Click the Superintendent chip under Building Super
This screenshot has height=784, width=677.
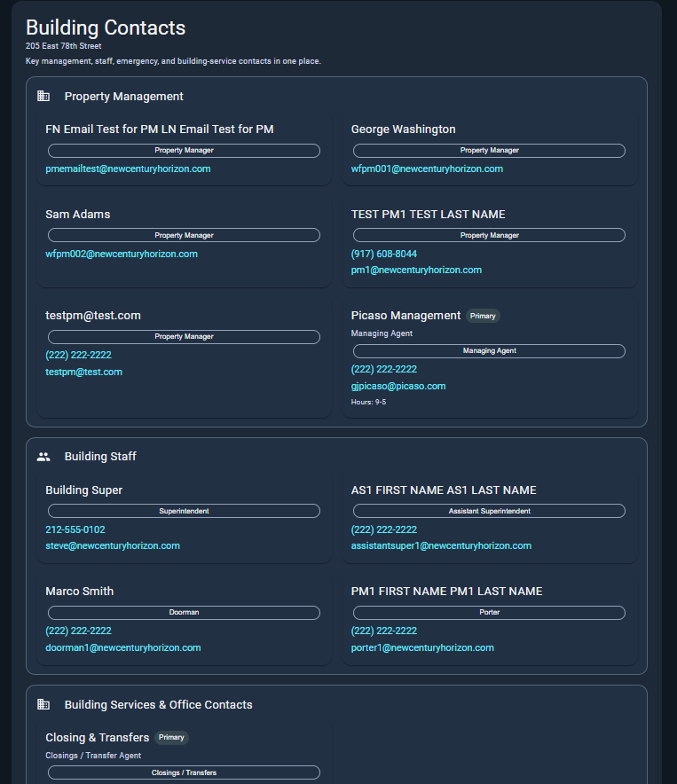tap(184, 511)
